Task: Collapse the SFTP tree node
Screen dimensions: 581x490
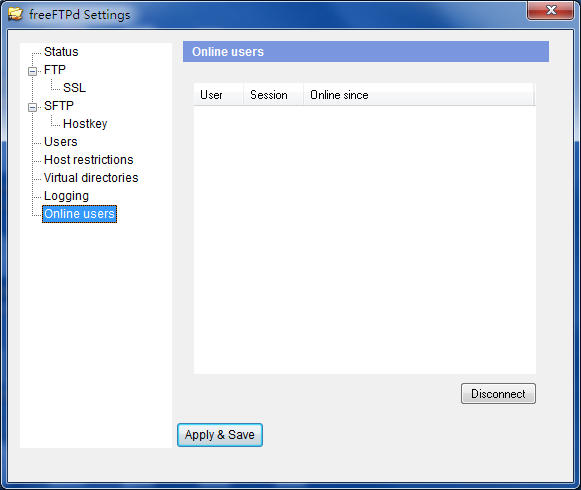Action: tap(33, 107)
